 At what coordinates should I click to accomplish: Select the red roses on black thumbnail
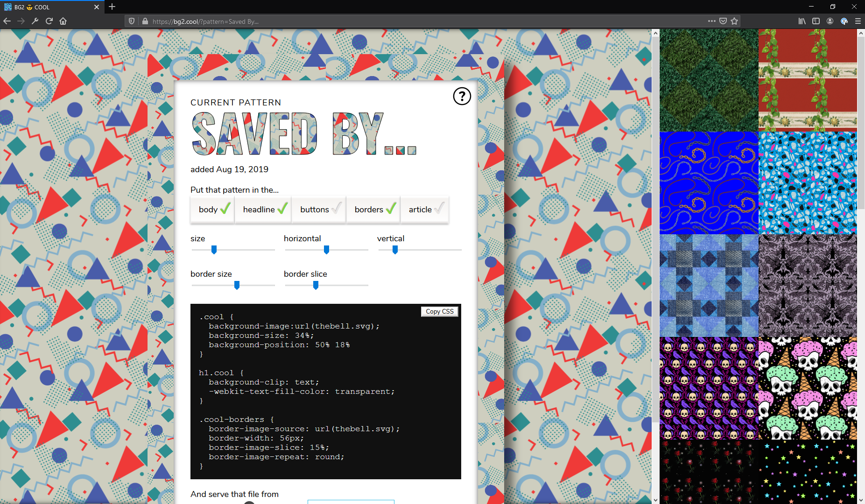coord(709,472)
